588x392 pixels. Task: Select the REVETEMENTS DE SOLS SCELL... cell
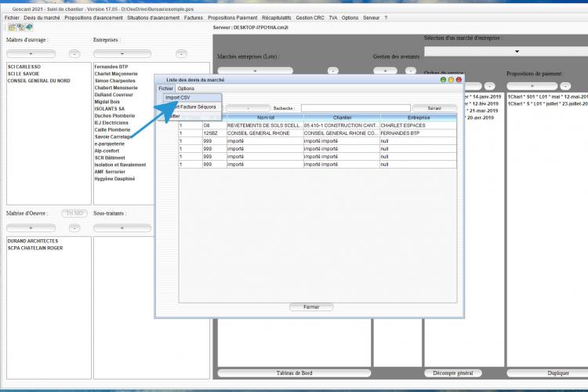point(265,125)
